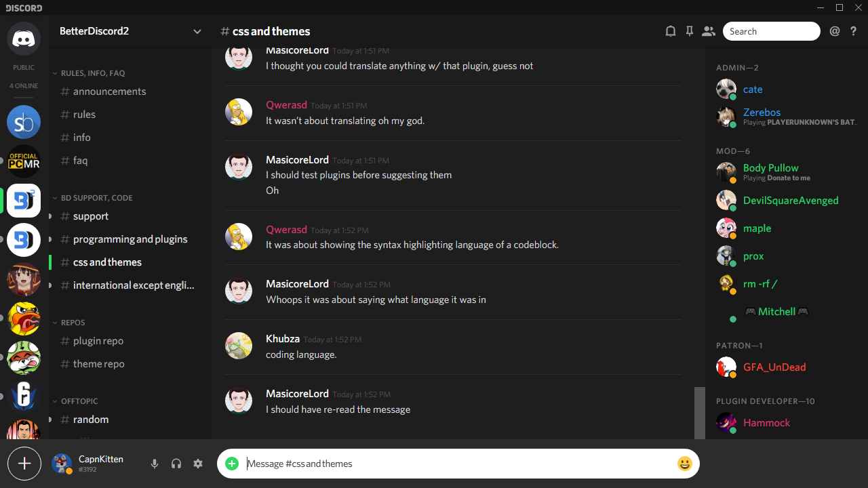Open user settings gear
868x488 pixels.
(x=198, y=464)
